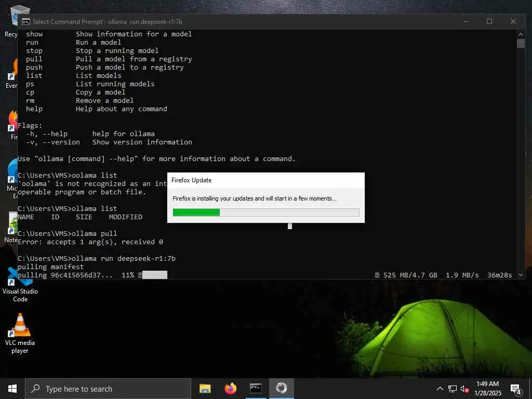This screenshot has width=532, height=399.
Task: Maximize the Command Prompt window
Action: coord(489,21)
